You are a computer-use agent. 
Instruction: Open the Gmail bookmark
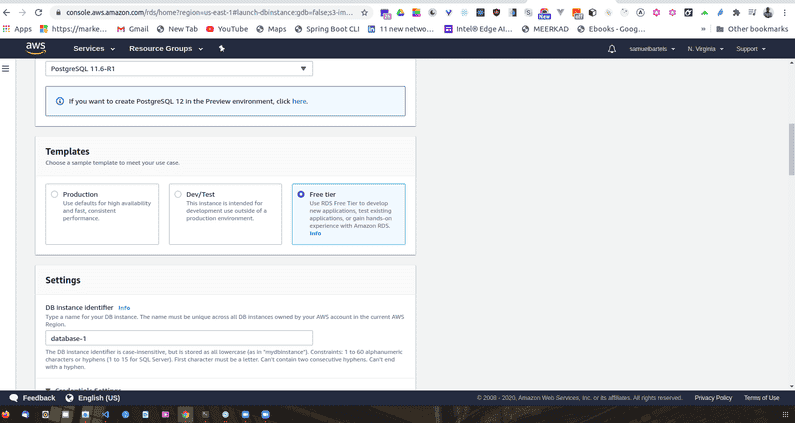pyautogui.click(x=133, y=29)
